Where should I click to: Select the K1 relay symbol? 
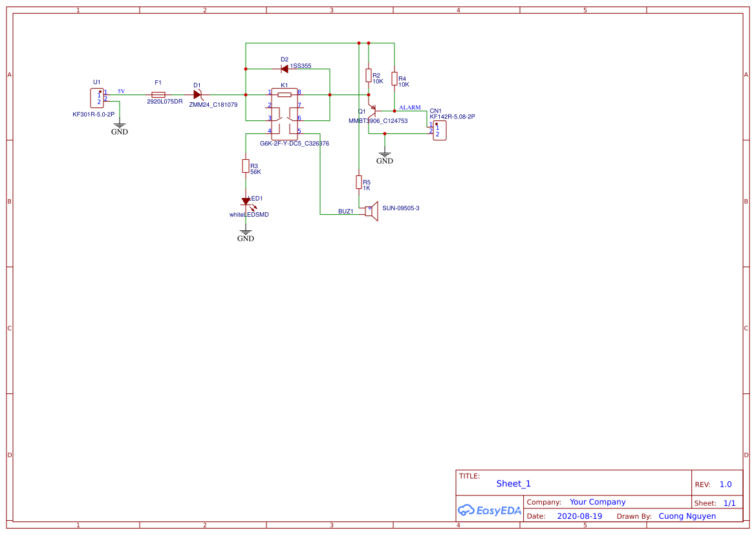coord(285,114)
